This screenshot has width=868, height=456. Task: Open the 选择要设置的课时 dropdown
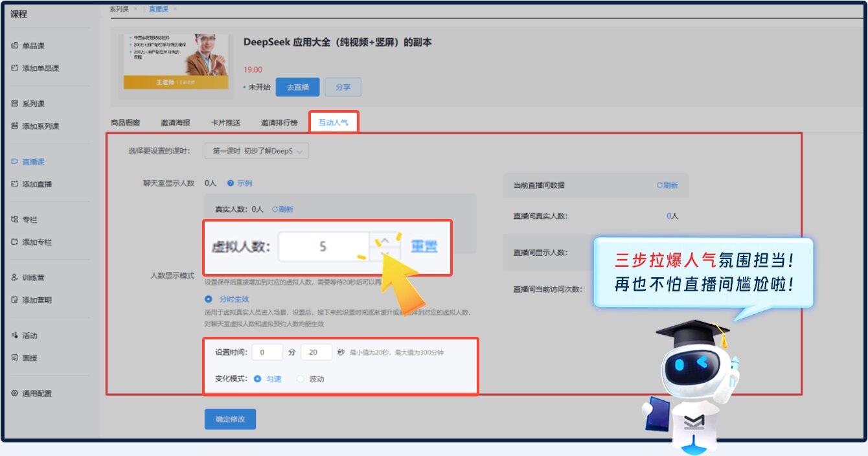click(257, 151)
